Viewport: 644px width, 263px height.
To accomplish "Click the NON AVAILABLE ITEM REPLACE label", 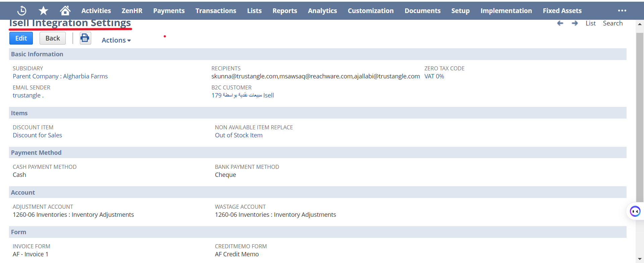I will coord(254,127).
